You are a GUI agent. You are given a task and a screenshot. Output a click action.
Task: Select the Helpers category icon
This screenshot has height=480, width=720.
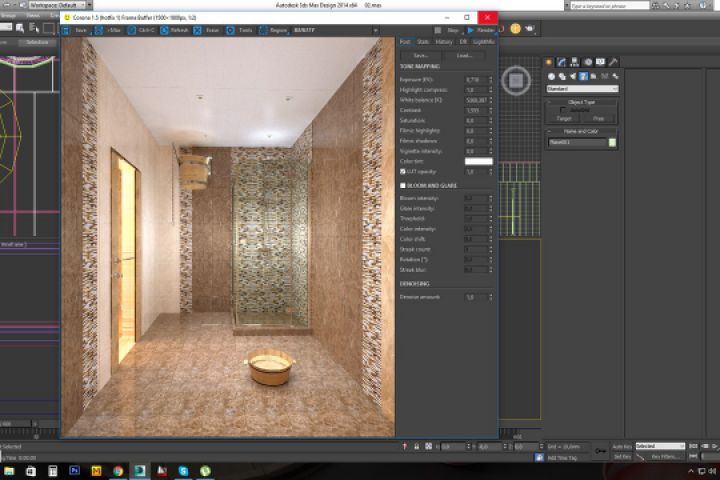coord(594,77)
